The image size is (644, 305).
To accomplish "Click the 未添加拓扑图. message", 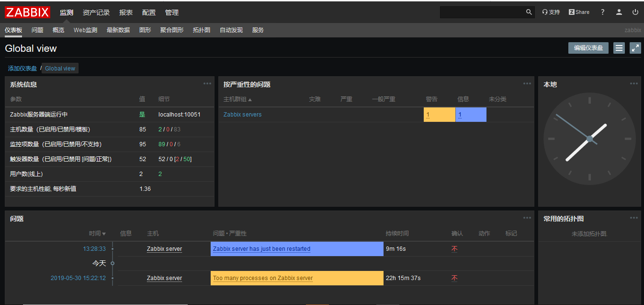I will point(589,234).
